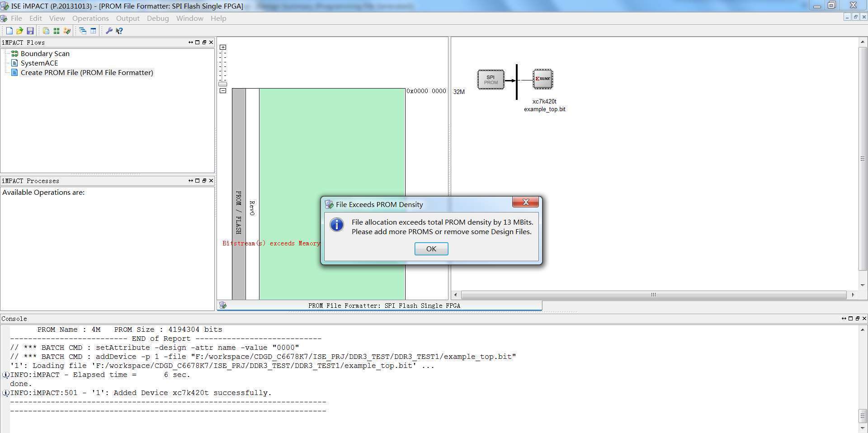Viewport: 868px width, 433px height.
Task: Close the iMPACT Flows panel
Action: 211,42
